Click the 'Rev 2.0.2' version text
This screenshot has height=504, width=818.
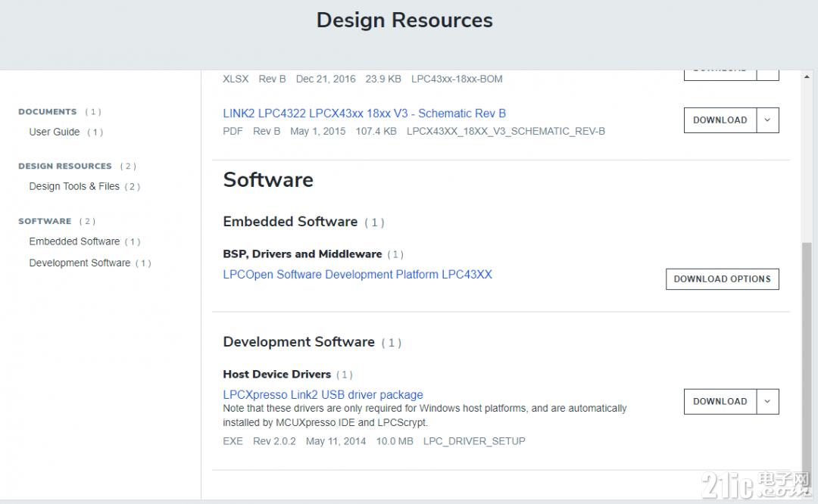coord(274,441)
